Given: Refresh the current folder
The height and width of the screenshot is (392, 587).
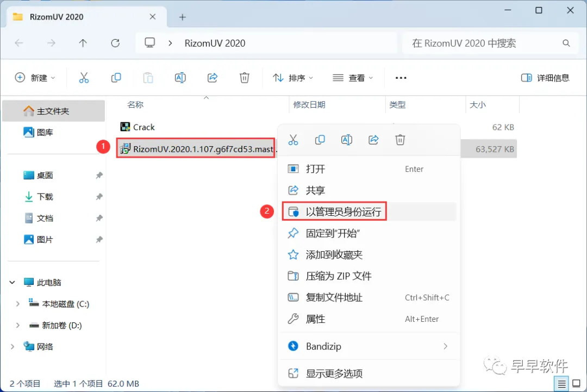Looking at the screenshot, I should tap(115, 43).
